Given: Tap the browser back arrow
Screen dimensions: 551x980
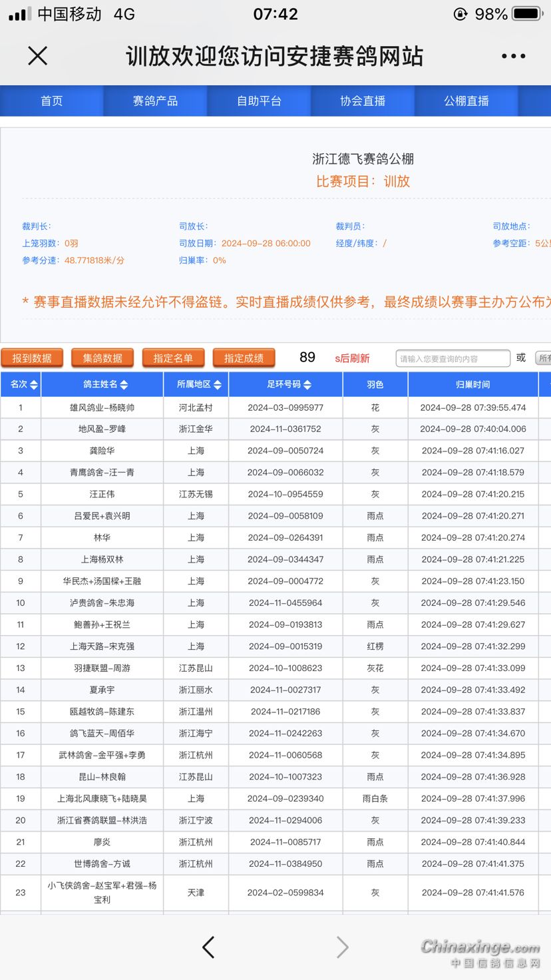Looking at the screenshot, I should tap(208, 947).
